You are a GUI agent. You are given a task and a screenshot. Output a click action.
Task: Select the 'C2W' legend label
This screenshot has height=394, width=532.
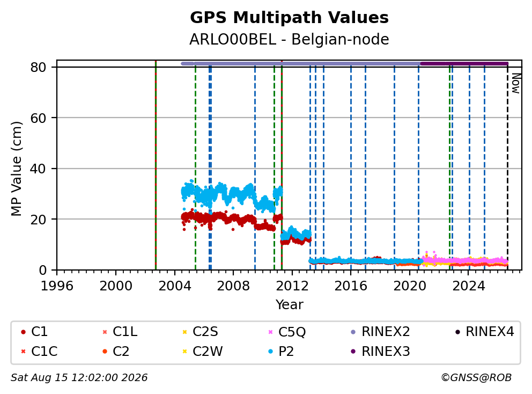coord(208,352)
